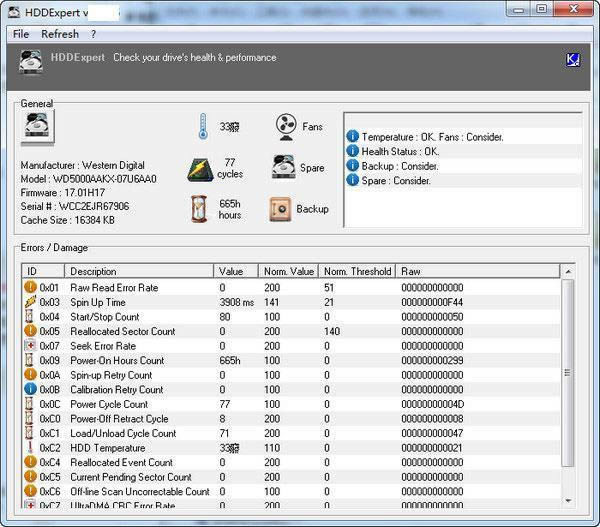Click icon for Load/Unload Cycle Count
The height and width of the screenshot is (527, 600).
pyautogui.click(x=29, y=432)
